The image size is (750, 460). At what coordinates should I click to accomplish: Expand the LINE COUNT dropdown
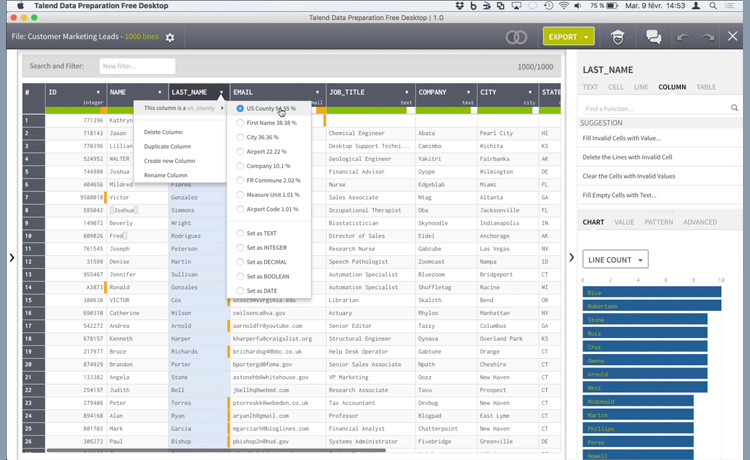(615, 260)
